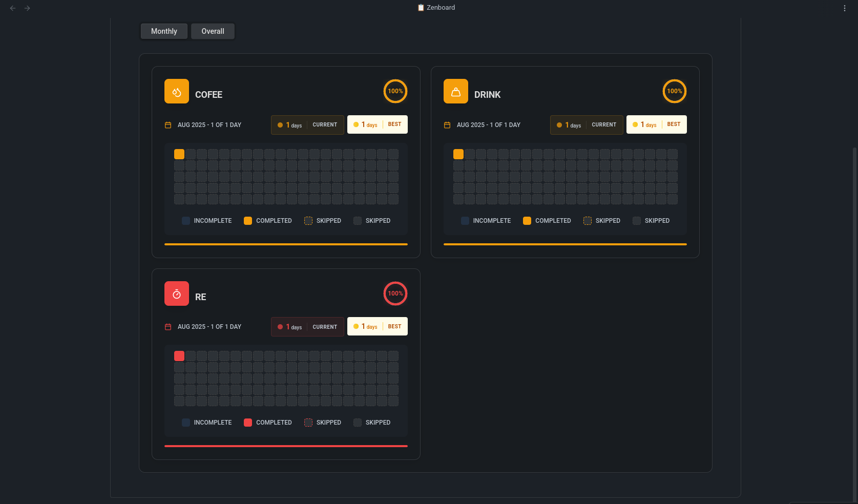Switch to the Overall tab
This screenshot has width=858, height=504.
point(212,31)
